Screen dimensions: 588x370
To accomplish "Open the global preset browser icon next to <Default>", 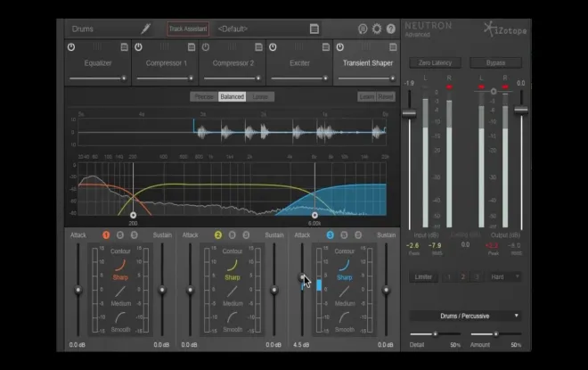I will pyautogui.click(x=314, y=29).
